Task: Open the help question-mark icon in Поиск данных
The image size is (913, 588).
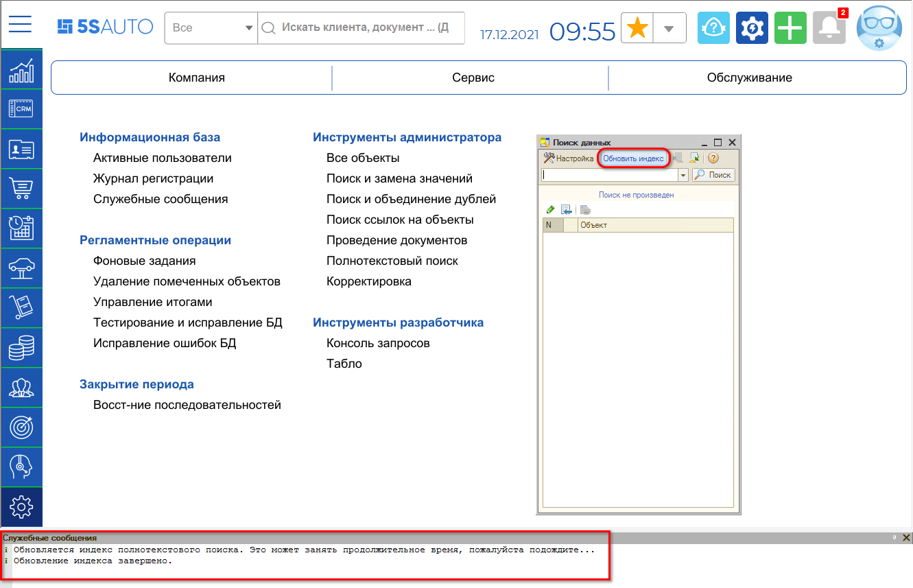Action: (x=712, y=158)
